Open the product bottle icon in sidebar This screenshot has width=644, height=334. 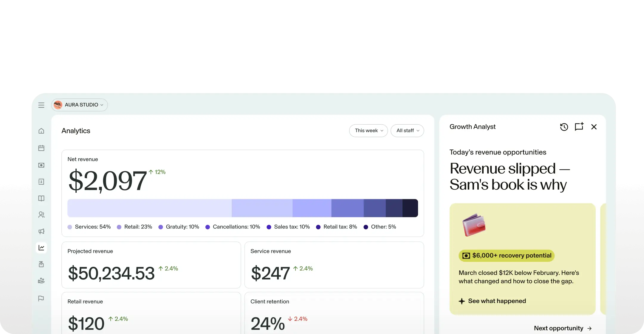(41, 264)
